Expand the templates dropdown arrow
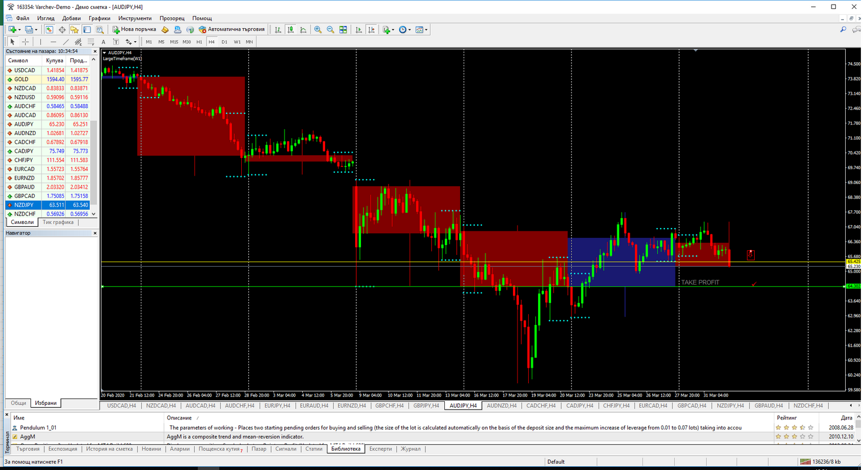The height and width of the screenshot is (470, 868). coord(426,29)
